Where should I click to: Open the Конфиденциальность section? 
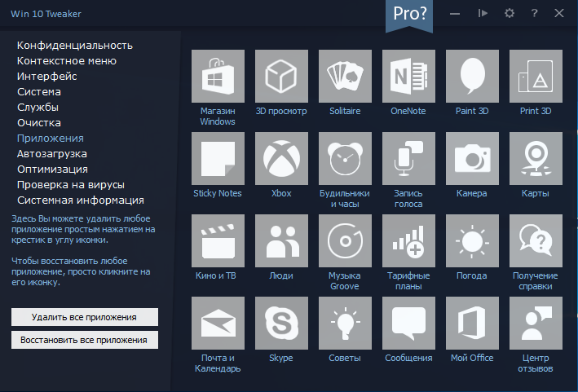click(x=75, y=46)
